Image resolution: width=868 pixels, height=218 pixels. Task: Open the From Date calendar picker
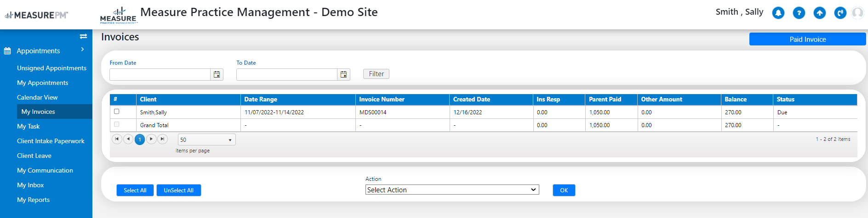tap(217, 74)
